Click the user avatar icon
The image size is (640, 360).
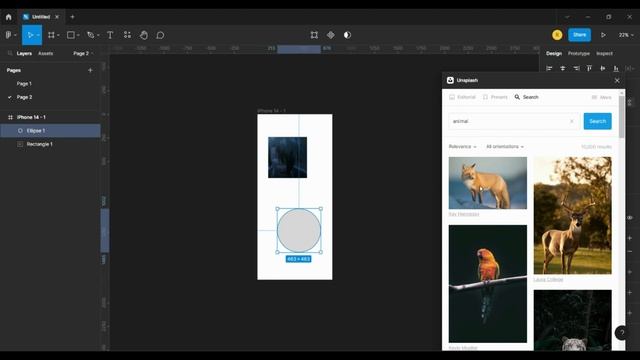pyautogui.click(x=557, y=35)
